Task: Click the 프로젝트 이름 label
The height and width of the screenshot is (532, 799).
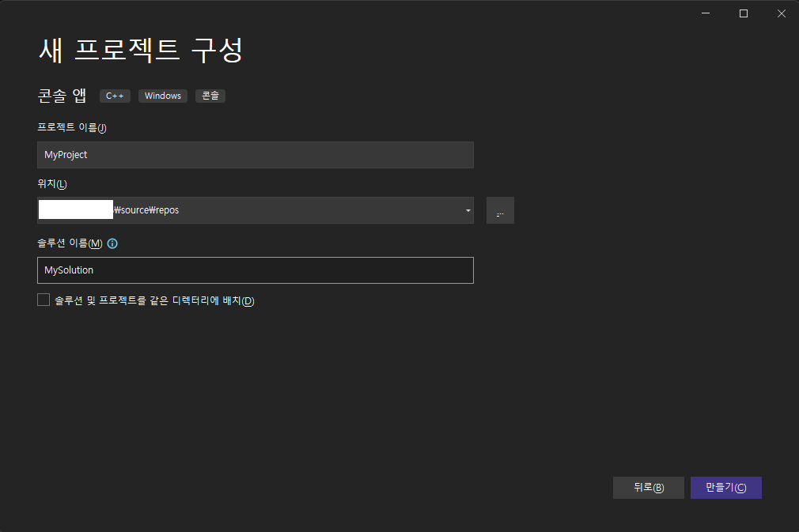Action: [72, 127]
